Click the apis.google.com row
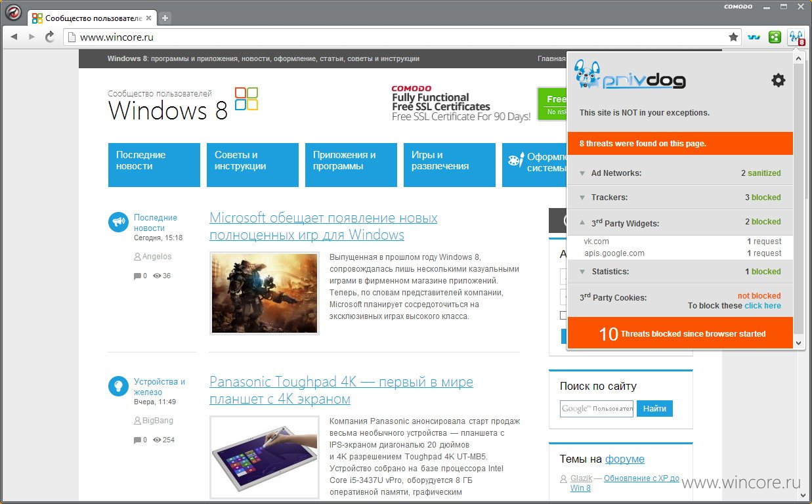Screen dimensions: 812x504 click(679, 253)
